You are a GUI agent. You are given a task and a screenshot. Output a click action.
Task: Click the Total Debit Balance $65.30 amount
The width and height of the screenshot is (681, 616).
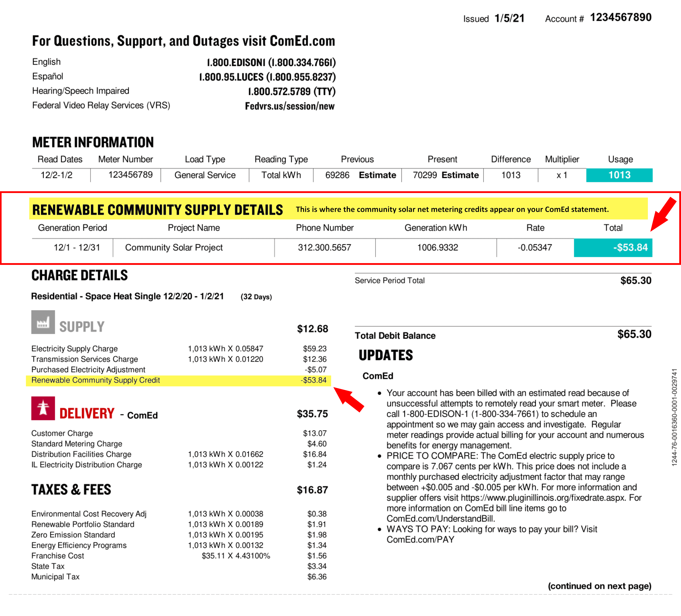point(634,334)
